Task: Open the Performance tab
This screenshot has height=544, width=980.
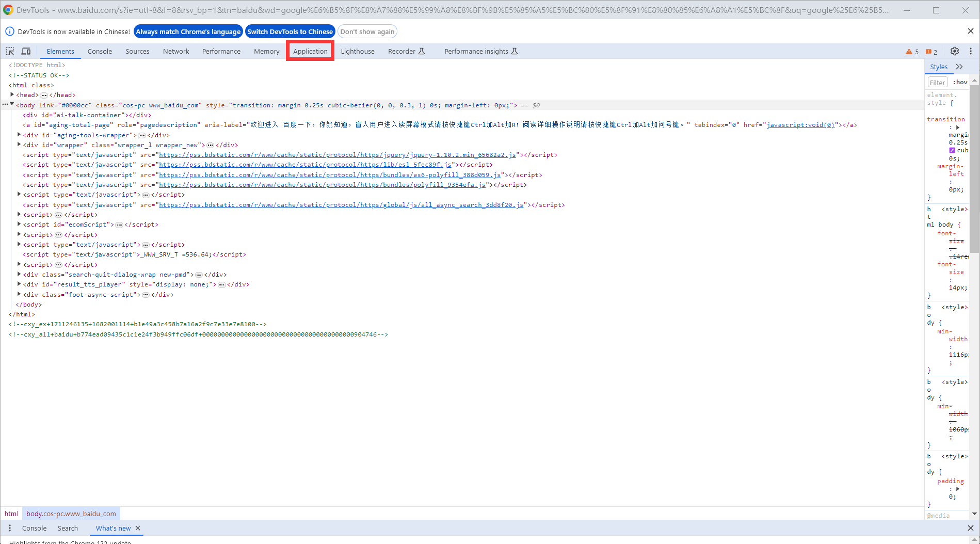Action: pyautogui.click(x=221, y=51)
